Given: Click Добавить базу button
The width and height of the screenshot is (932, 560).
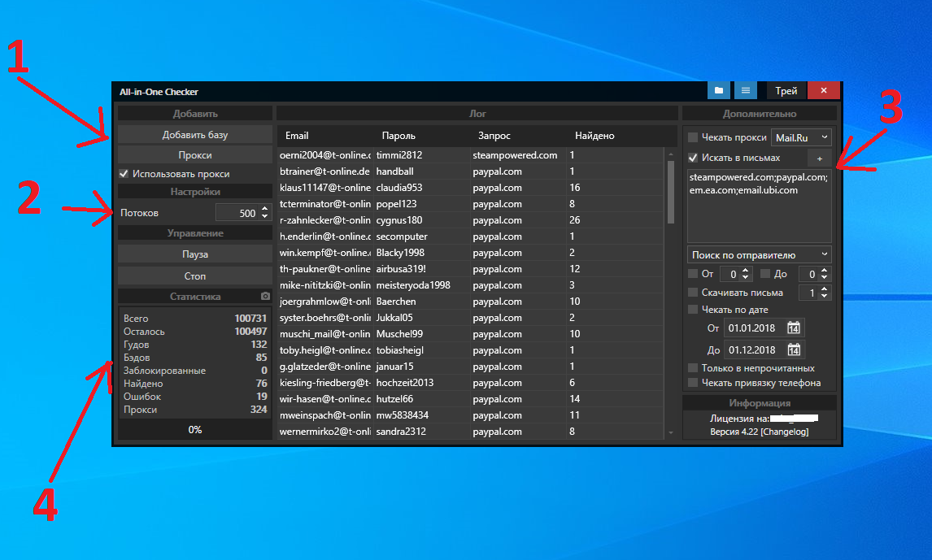Looking at the screenshot, I should click(195, 135).
